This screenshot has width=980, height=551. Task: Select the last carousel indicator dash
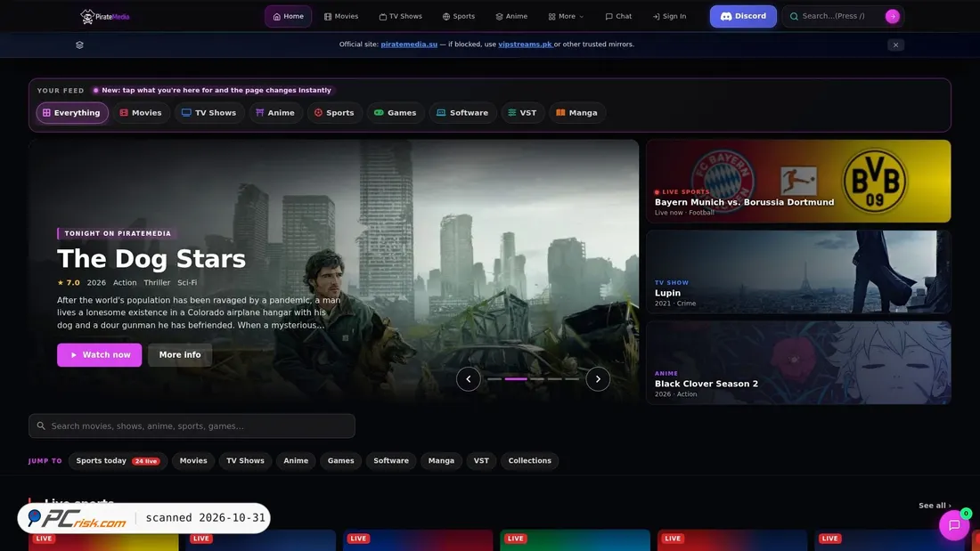click(572, 379)
